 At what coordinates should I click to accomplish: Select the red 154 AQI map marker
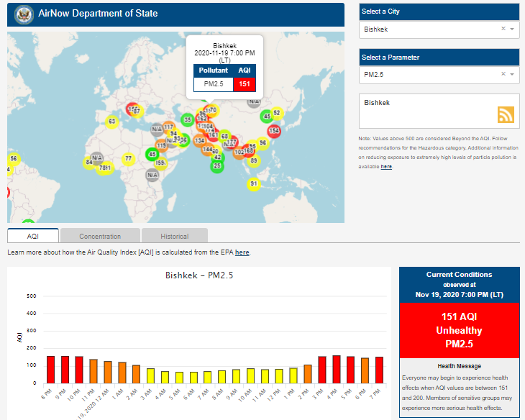(274, 131)
